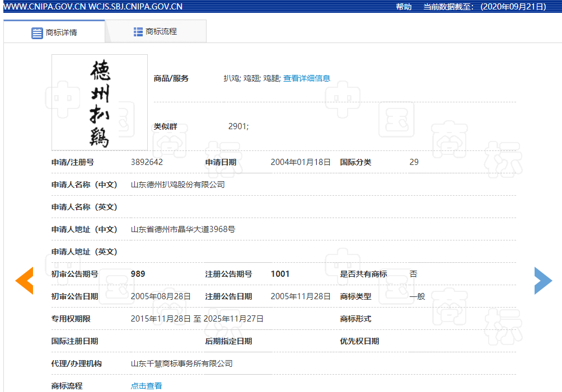Click the registration number 3892642
562x392 pixels.
point(147,162)
